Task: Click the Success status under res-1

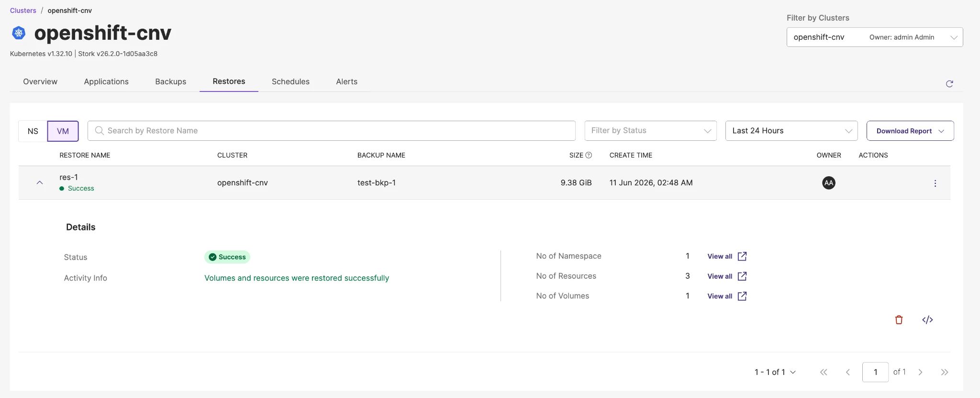Action: (x=77, y=189)
